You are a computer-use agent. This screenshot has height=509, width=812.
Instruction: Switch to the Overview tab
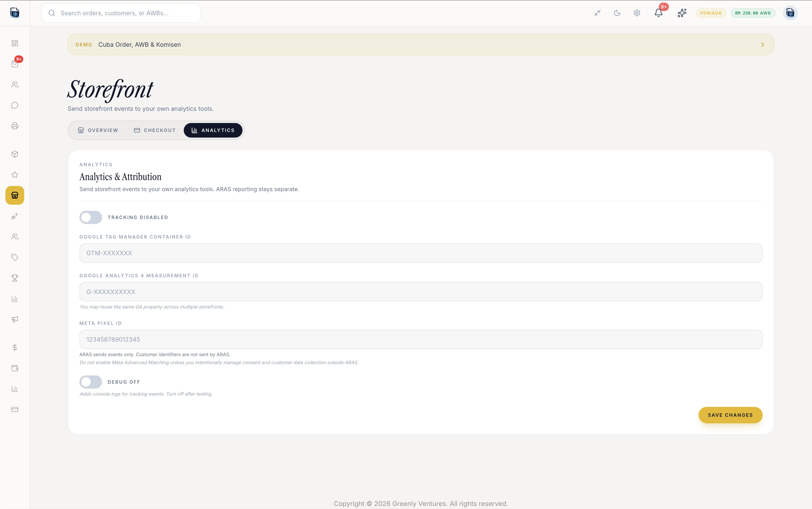(x=98, y=130)
